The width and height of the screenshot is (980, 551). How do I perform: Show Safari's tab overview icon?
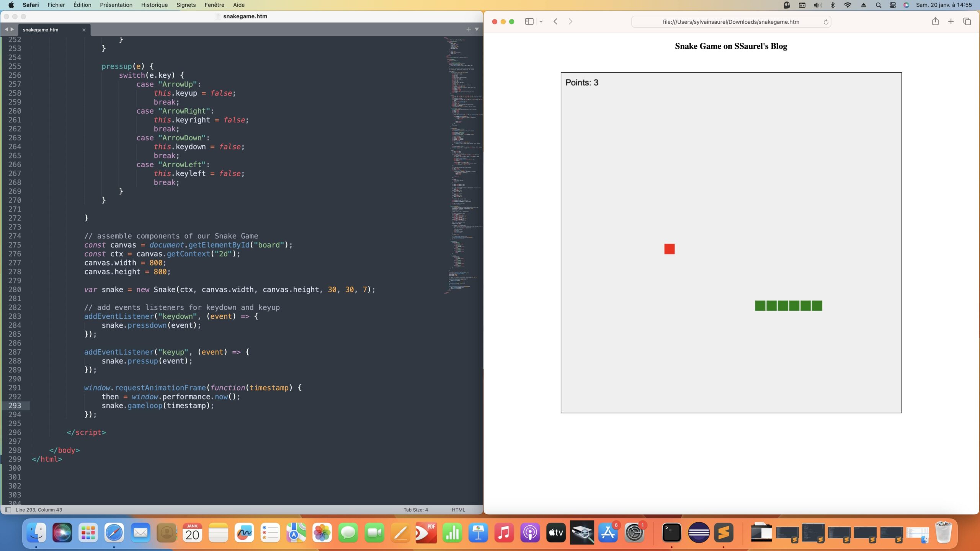(x=967, y=22)
